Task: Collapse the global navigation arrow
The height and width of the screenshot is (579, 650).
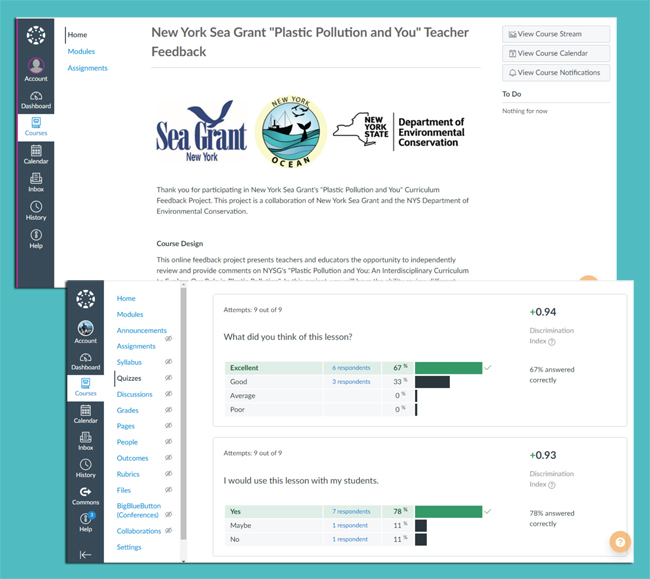Action: click(85, 555)
